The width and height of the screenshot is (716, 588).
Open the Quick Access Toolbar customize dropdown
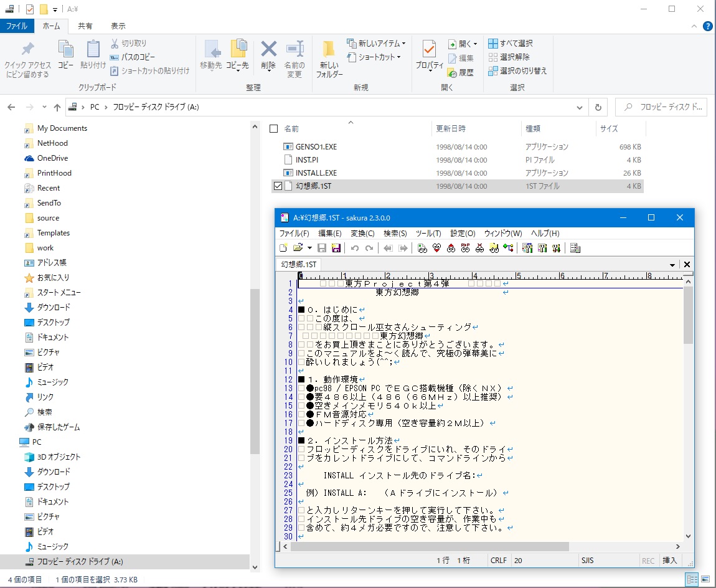tap(55, 9)
